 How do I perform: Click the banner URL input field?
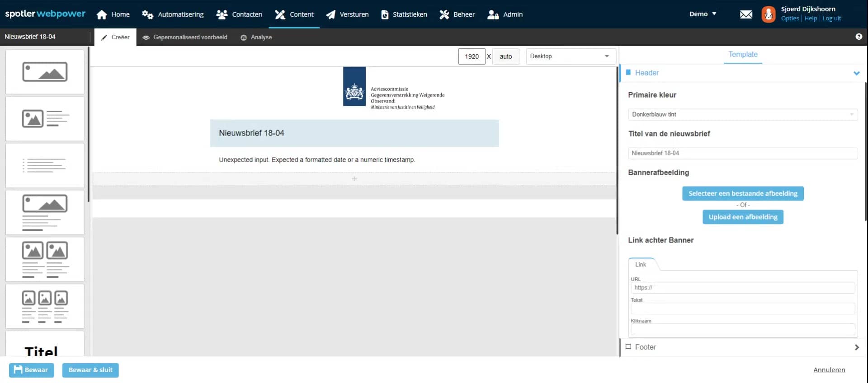(742, 288)
